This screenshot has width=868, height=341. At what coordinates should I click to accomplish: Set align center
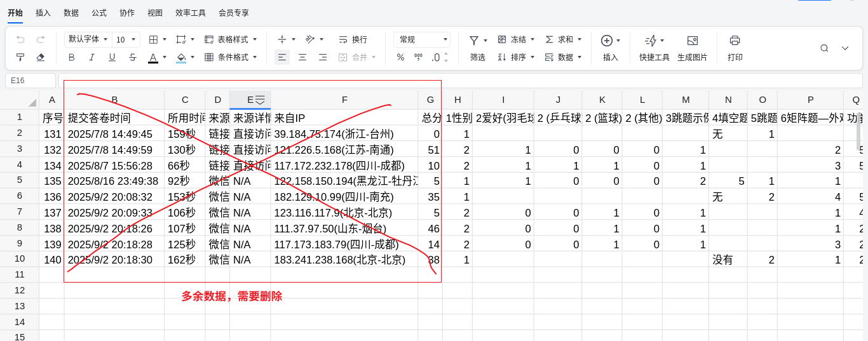pos(302,57)
